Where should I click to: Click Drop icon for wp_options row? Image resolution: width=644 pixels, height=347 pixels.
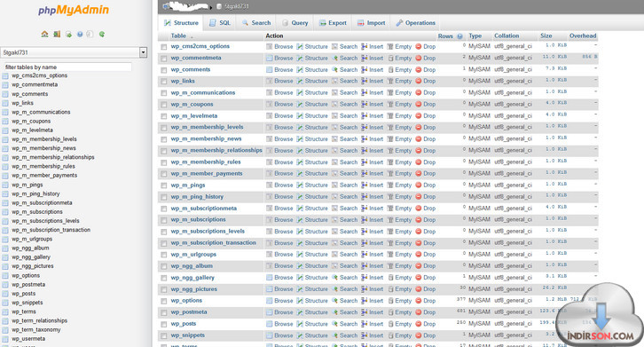[x=419, y=301]
